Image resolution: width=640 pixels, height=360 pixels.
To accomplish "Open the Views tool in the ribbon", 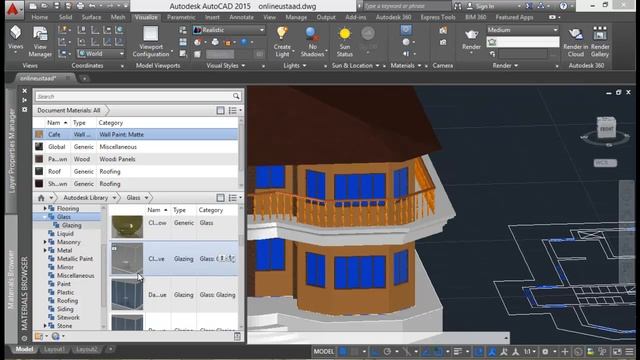I will (x=16, y=38).
